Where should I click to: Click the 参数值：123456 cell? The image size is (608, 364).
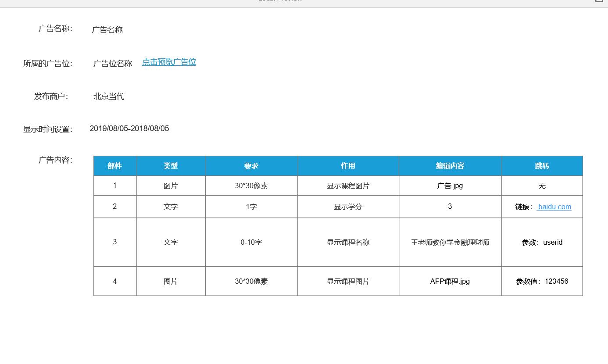(542, 282)
